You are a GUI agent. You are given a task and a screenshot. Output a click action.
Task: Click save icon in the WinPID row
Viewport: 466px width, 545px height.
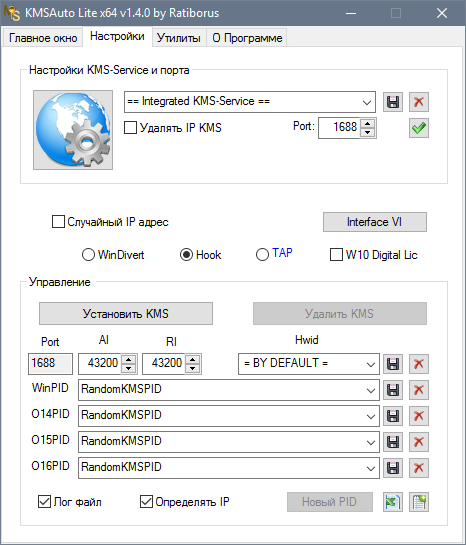tap(393, 390)
